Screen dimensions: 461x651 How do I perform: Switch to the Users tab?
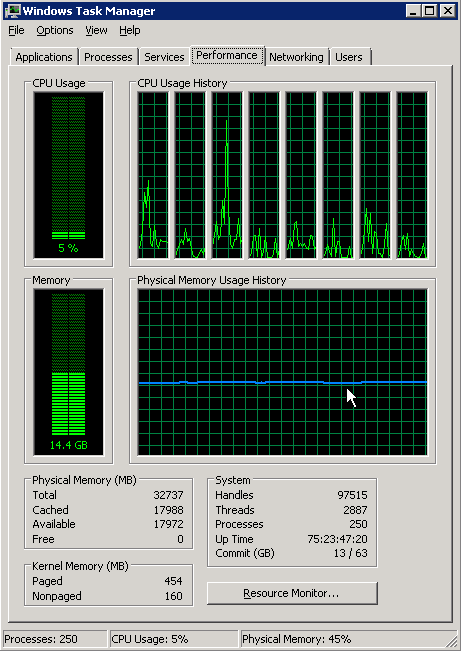(349, 57)
